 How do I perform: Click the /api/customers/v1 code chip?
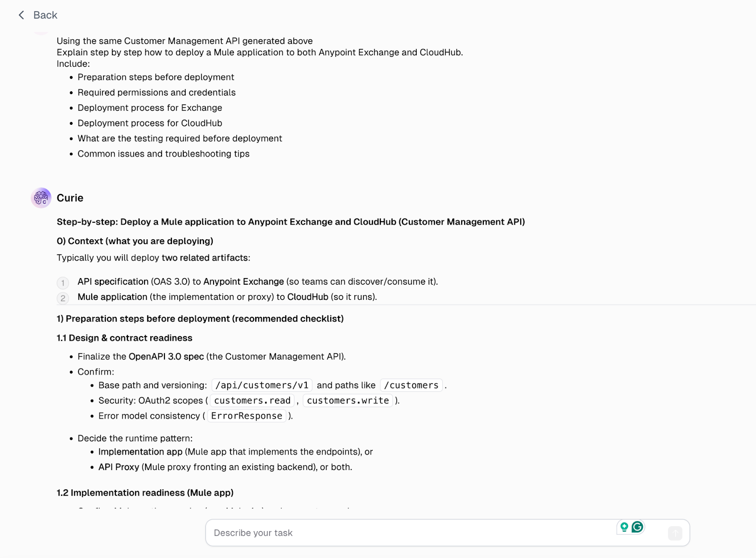[x=262, y=385]
